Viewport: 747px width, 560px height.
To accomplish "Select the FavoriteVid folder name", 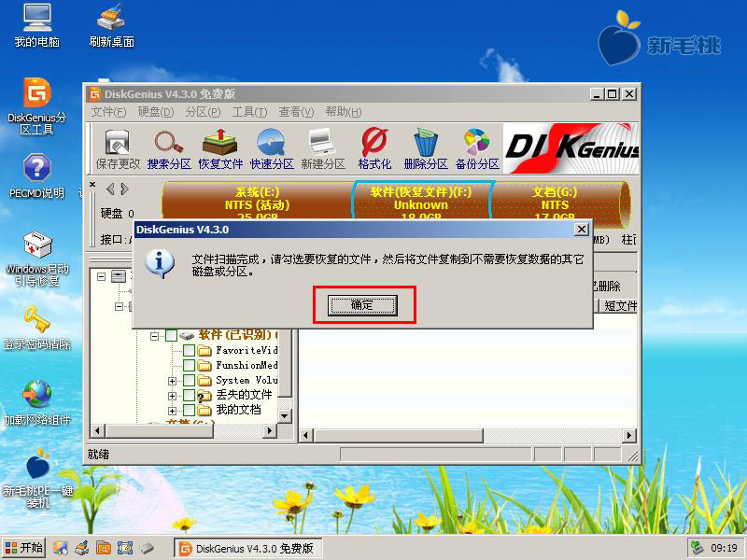I will (247, 351).
